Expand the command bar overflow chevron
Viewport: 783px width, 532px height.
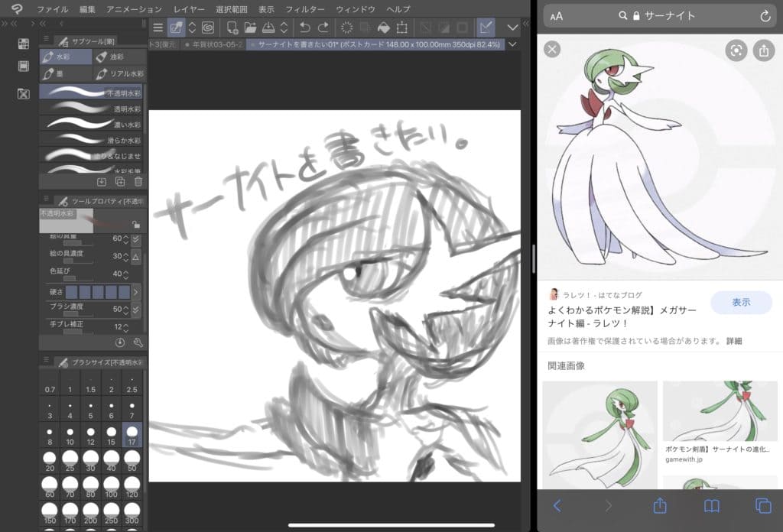click(512, 28)
